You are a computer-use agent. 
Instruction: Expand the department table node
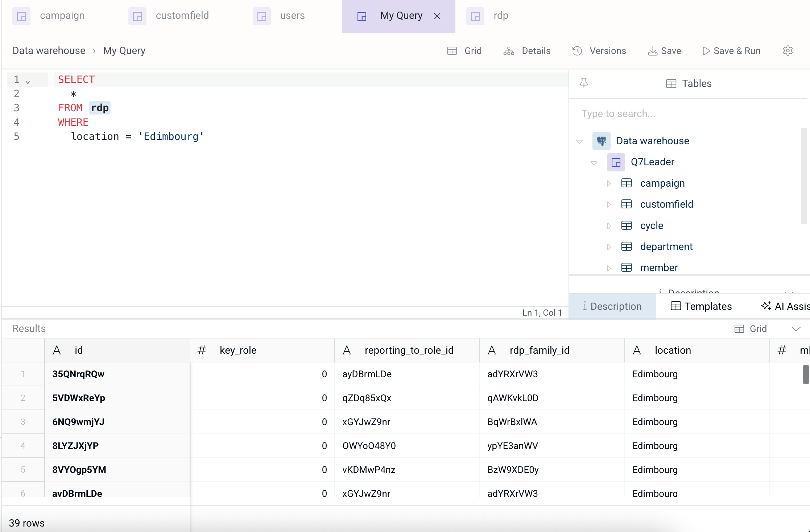click(x=609, y=247)
